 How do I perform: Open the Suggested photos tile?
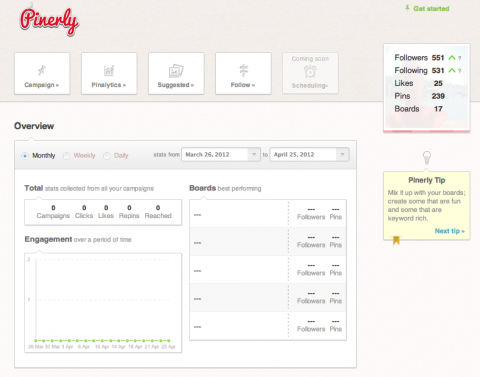[x=176, y=73]
